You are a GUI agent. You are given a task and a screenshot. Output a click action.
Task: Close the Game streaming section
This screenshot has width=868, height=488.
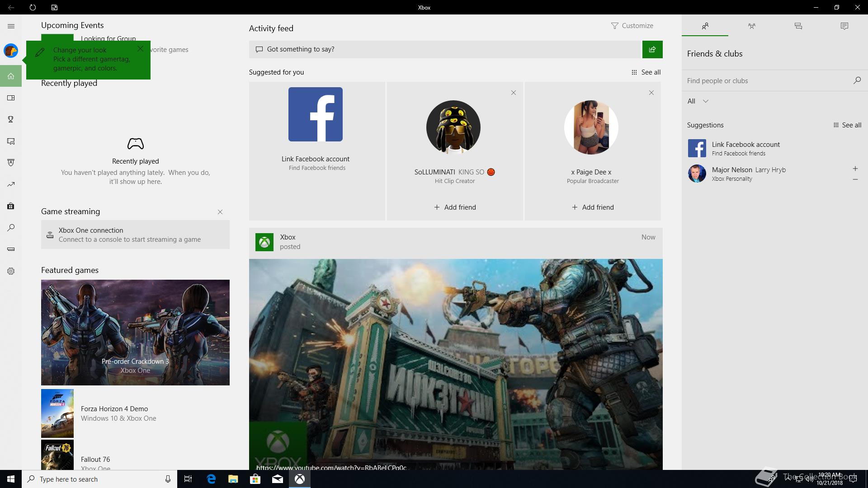tap(220, 212)
